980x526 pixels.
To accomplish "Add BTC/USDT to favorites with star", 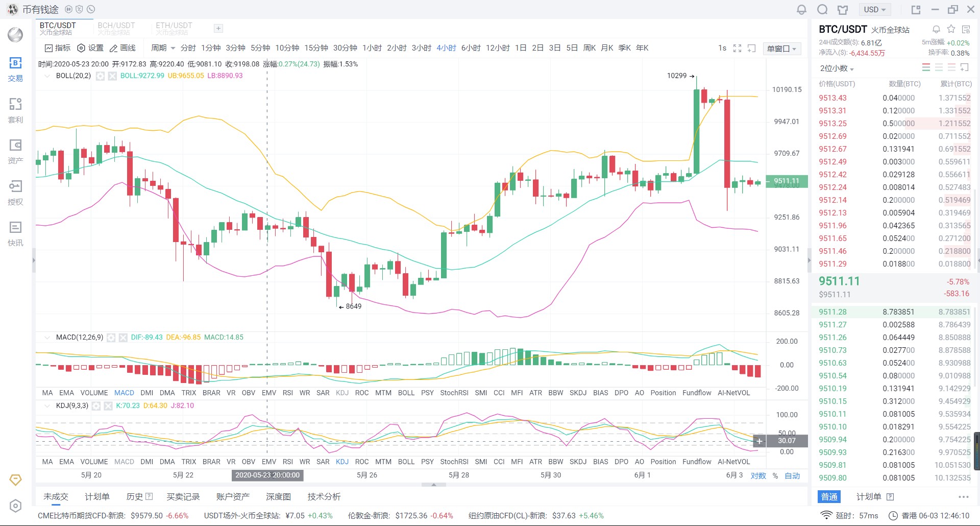I will (x=951, y=29).
